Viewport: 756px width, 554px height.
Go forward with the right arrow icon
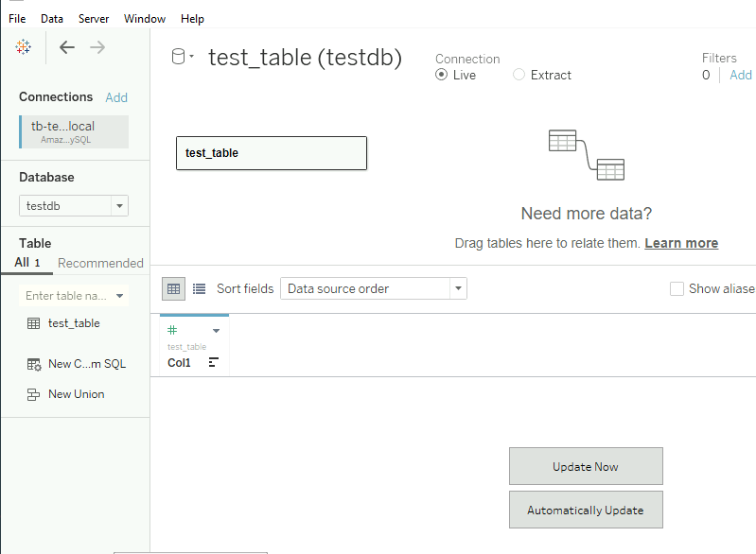point(97,47)
